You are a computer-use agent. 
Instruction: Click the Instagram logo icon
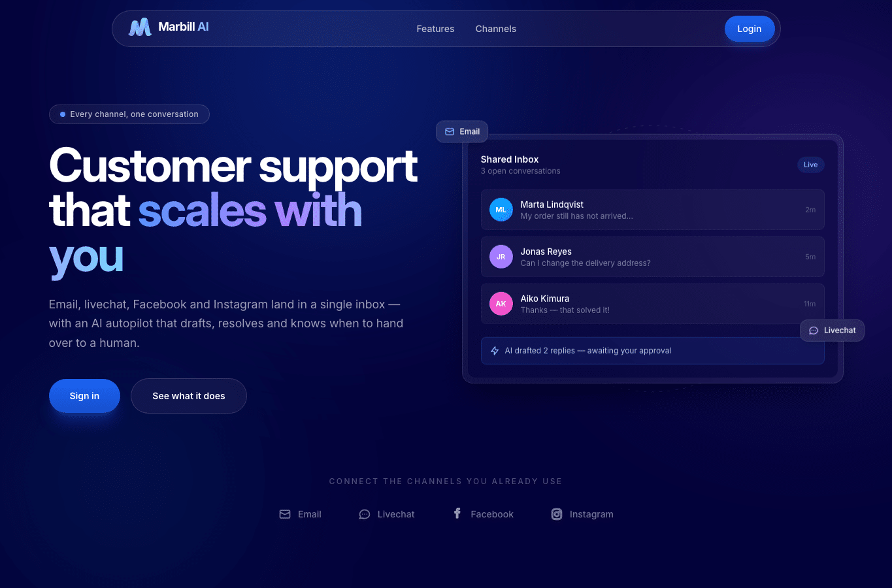coord(557,514)
